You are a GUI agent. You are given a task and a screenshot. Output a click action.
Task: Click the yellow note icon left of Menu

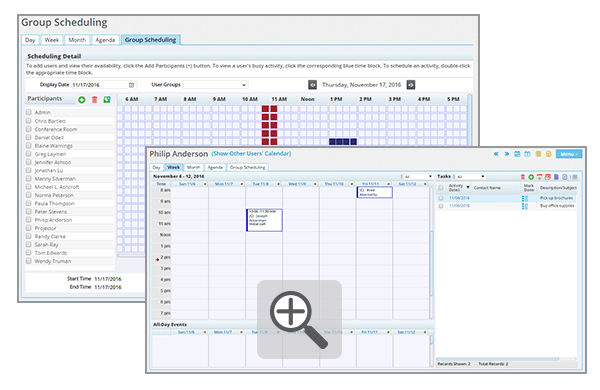point(538,154)
